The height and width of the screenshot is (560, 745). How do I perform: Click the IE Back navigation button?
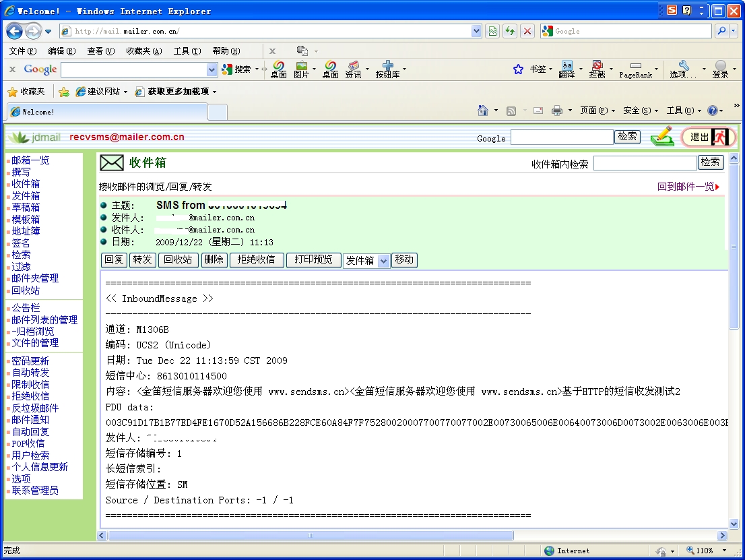coord(14,31)
